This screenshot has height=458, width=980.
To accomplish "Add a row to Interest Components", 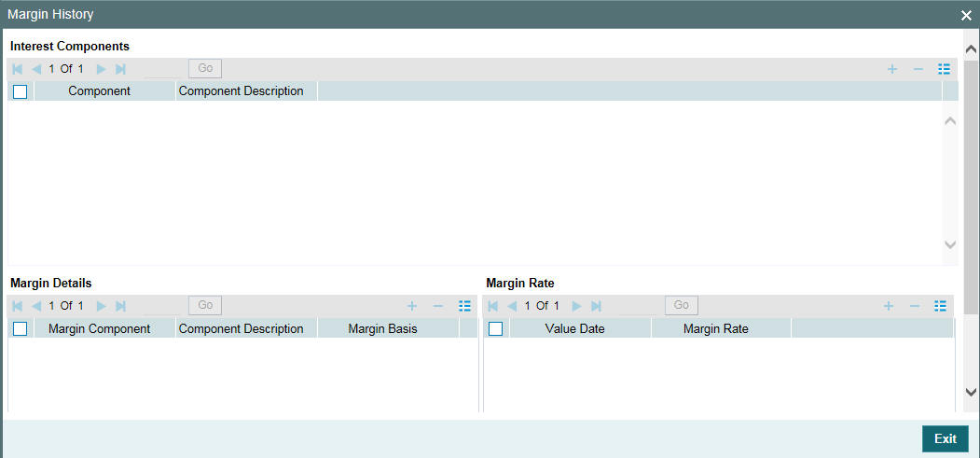I will 892,69.
